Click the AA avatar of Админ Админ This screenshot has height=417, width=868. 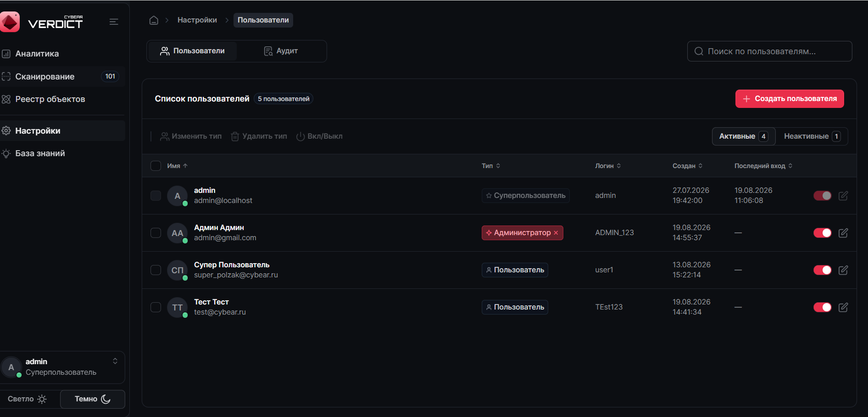tap(178, 233)
